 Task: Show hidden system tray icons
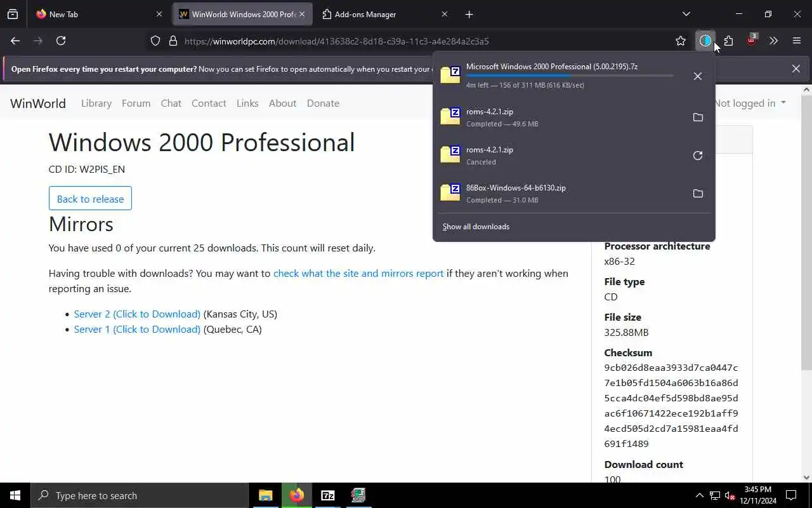699,495
